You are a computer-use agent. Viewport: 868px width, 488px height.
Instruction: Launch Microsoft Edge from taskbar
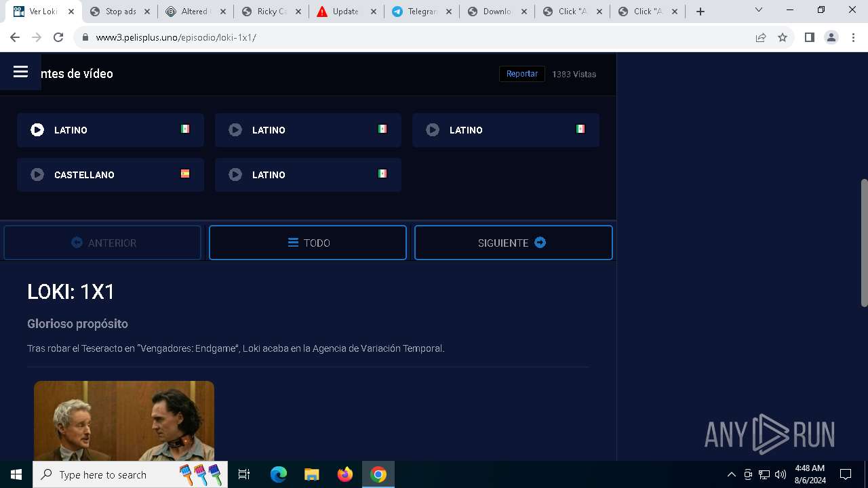[279, 474]
